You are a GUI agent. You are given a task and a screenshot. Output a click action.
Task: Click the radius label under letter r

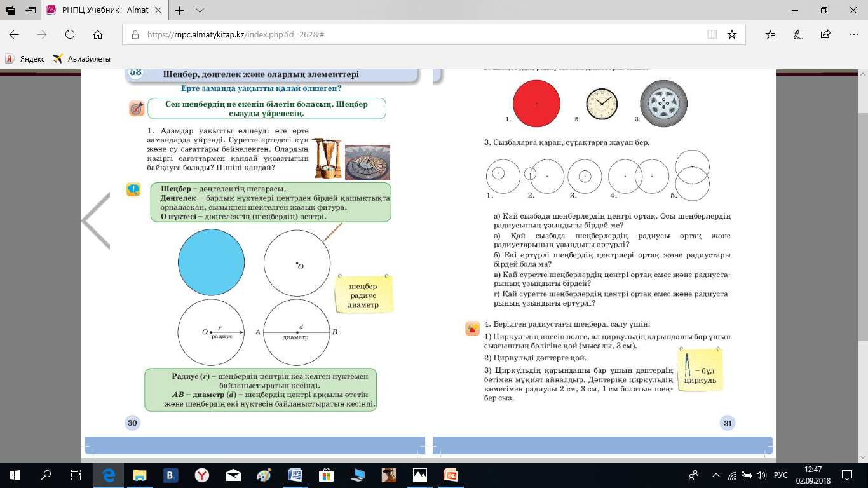tap(222, 337)
